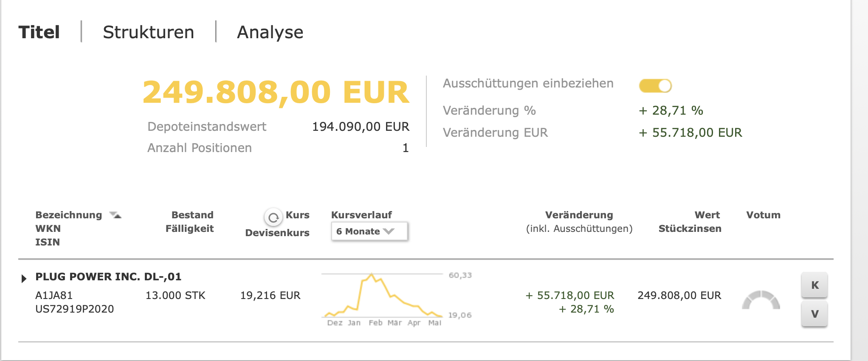Enable Ausschüttungen einbeziehen switch
Image resolution: width=868 pixels, height=361 pixels.
[655, 85]
